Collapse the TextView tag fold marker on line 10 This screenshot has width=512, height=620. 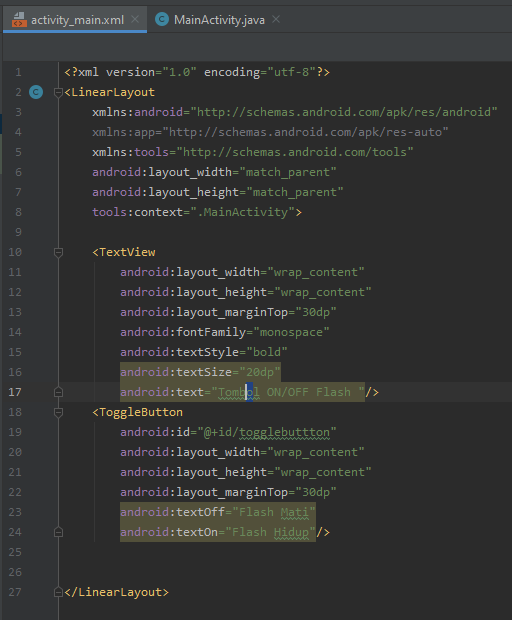tap(58, 252)
